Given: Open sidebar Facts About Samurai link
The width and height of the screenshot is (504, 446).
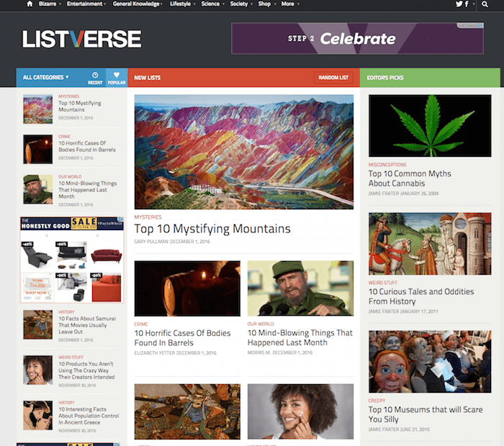Looking at the screenshot, I should coord(87,325).
